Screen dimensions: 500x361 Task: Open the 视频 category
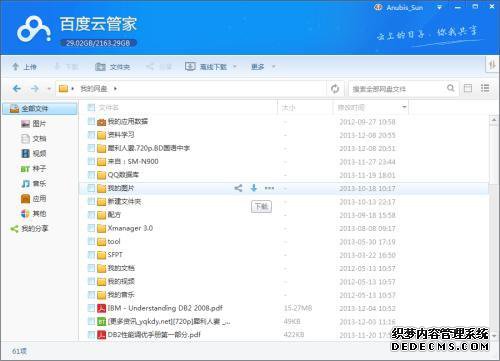tap(33, 154)
